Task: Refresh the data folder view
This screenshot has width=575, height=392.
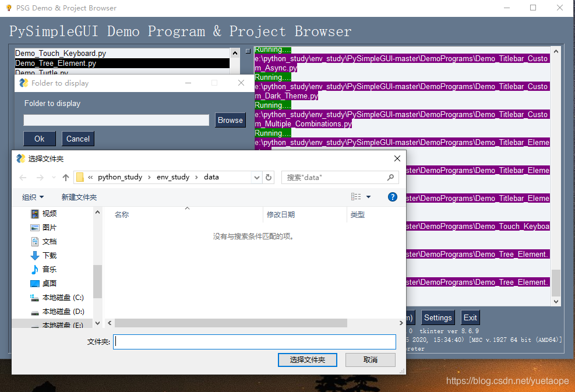Action: pos(269,178)
